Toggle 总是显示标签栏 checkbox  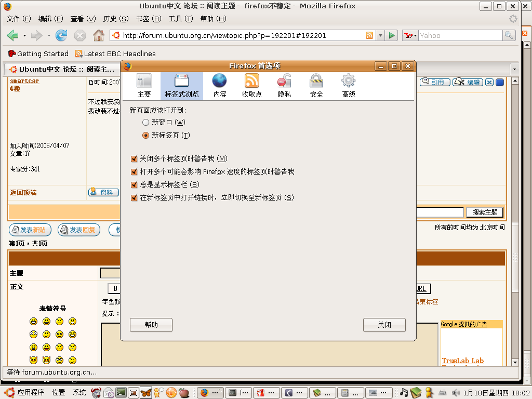click(134, 184)
